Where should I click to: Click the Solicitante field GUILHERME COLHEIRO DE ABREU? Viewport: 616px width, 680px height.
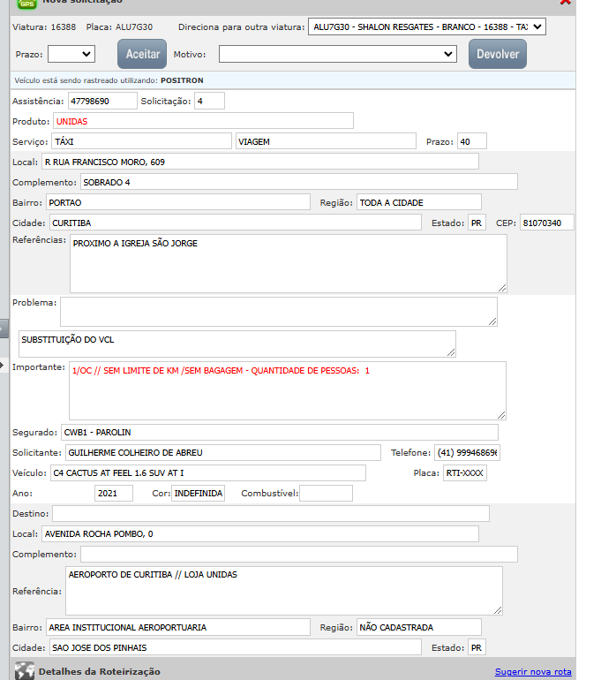[x=223, y=452]
